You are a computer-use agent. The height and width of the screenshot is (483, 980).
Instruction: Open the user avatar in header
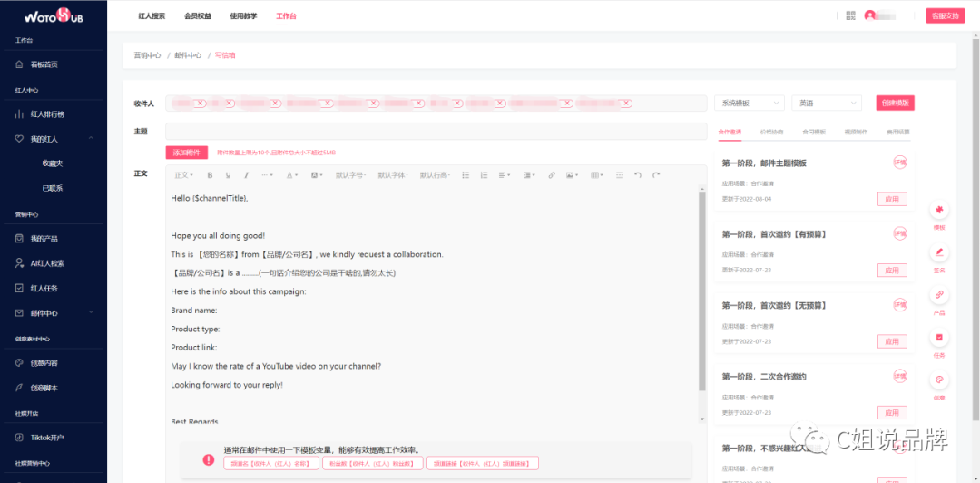point(869,15)
